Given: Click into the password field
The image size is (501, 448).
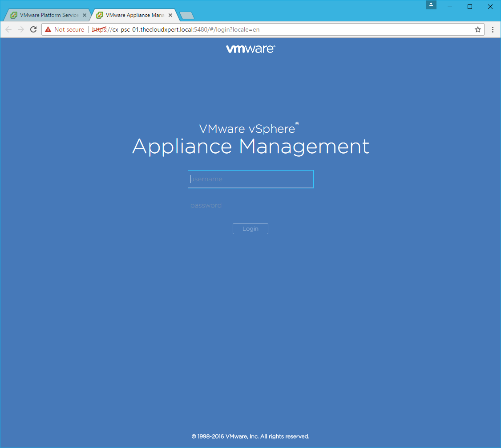Looking at the screenshot, I should coord(250,205).
